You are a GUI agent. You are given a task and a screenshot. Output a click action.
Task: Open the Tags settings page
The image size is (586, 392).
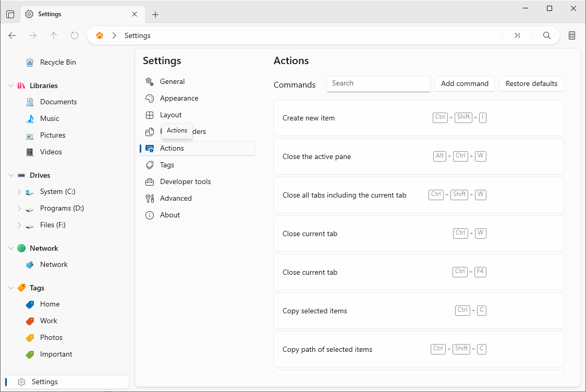pos(198,165)
